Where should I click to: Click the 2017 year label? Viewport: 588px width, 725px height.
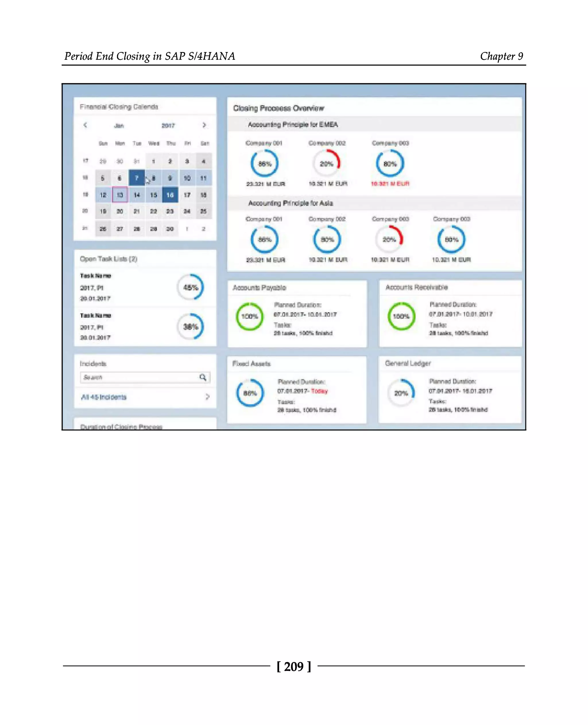(x=168, y=126)
